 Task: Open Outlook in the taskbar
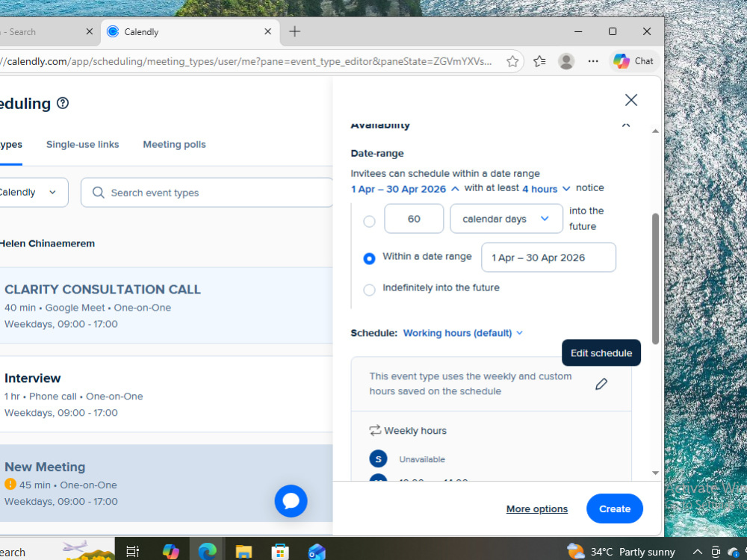(x=316, y=552)
